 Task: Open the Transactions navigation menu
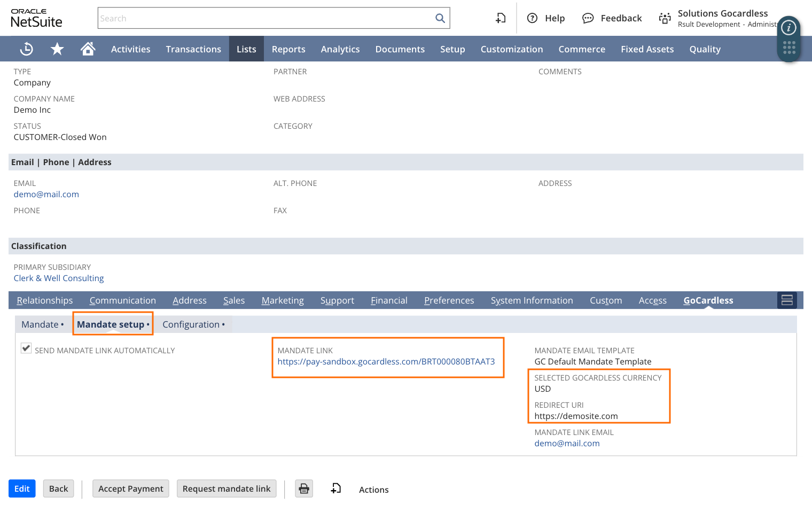[x=193, y=49]
